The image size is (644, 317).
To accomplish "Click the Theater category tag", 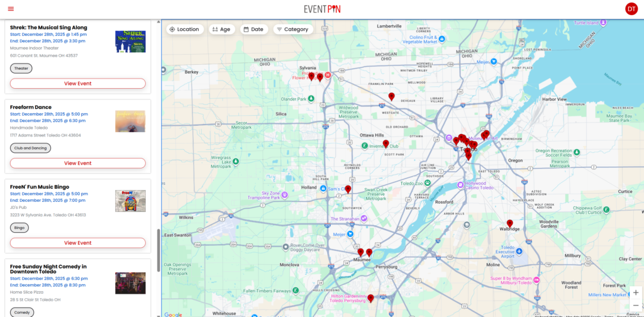I will [21, 68].
